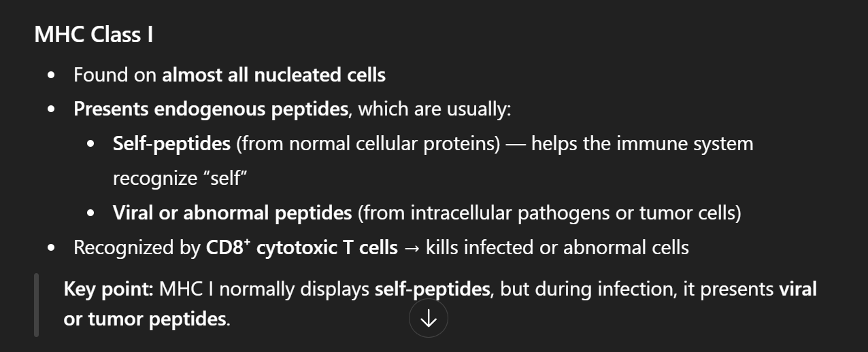The height and width of the screenshot is (352, 868).
Task: Click the scroll-to-bottom down arrow button
Action: click(429, 318)
